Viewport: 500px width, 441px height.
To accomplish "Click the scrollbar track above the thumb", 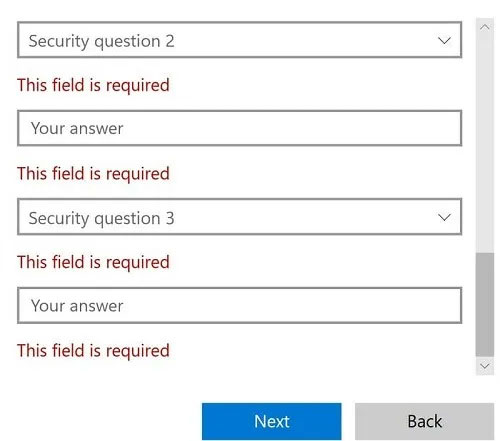I will point(485,144).
